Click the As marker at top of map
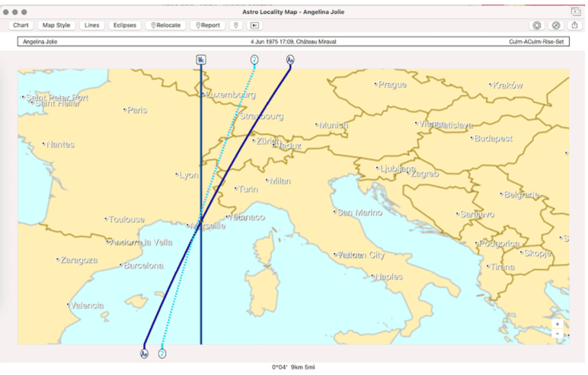 tap(290, 59)
